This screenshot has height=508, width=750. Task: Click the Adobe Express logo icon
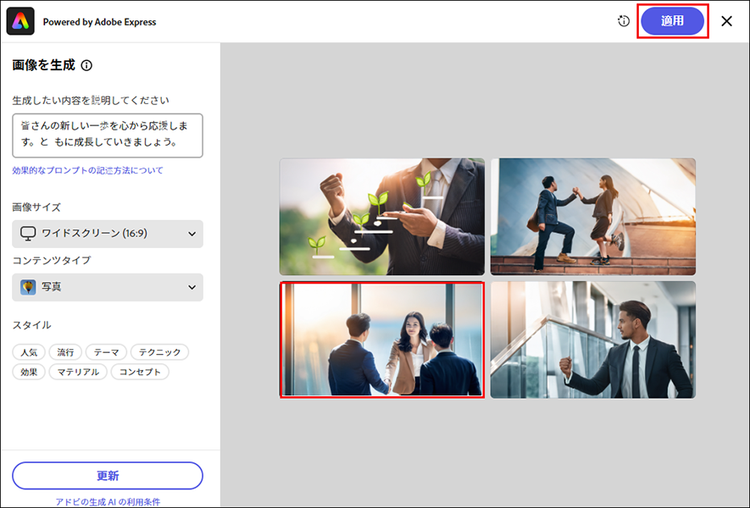pyautogui.click(x=20, y=21)
